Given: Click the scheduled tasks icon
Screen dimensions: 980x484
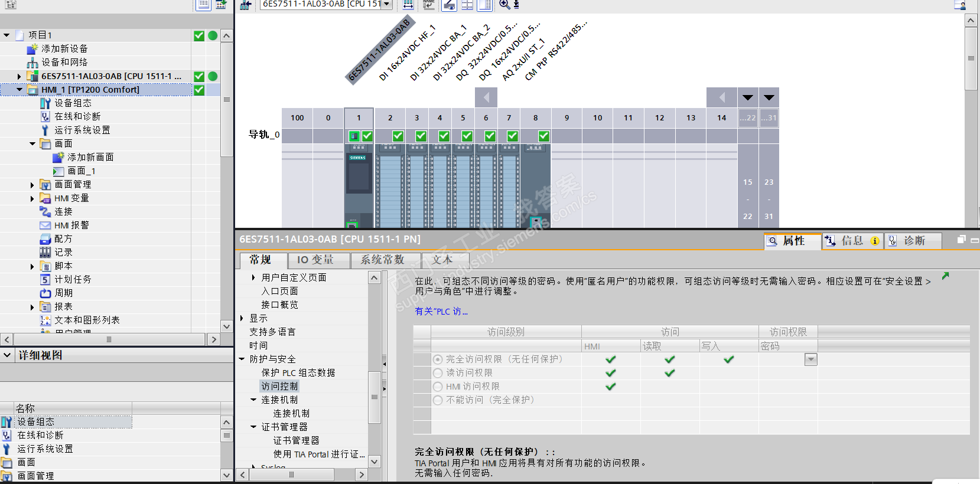Looking at the screenshot, I should click(45, 280).
